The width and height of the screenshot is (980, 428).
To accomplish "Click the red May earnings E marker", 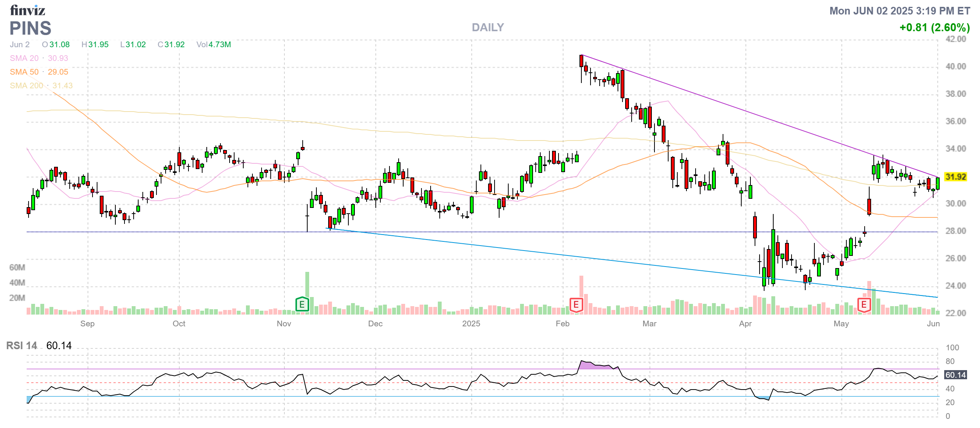I will pyautogui.click(x=864, y=305).
